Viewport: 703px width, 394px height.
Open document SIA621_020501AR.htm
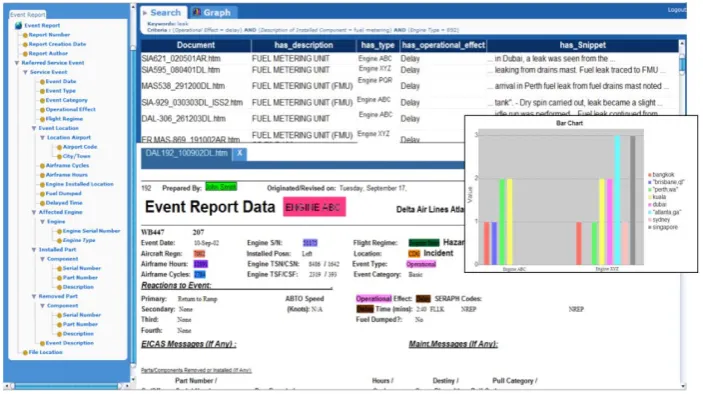181,59
